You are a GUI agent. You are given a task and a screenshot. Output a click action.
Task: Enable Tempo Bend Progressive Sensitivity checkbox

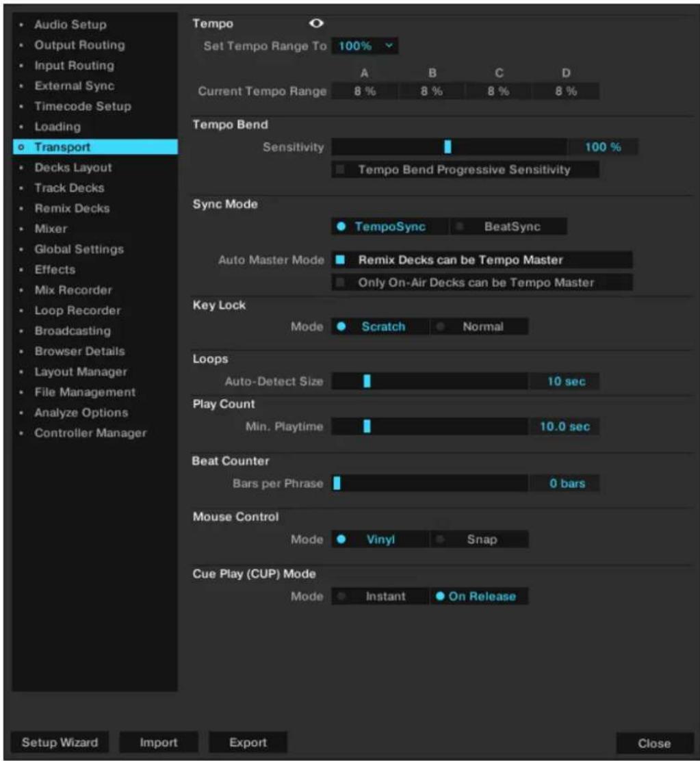pos(465,170)
